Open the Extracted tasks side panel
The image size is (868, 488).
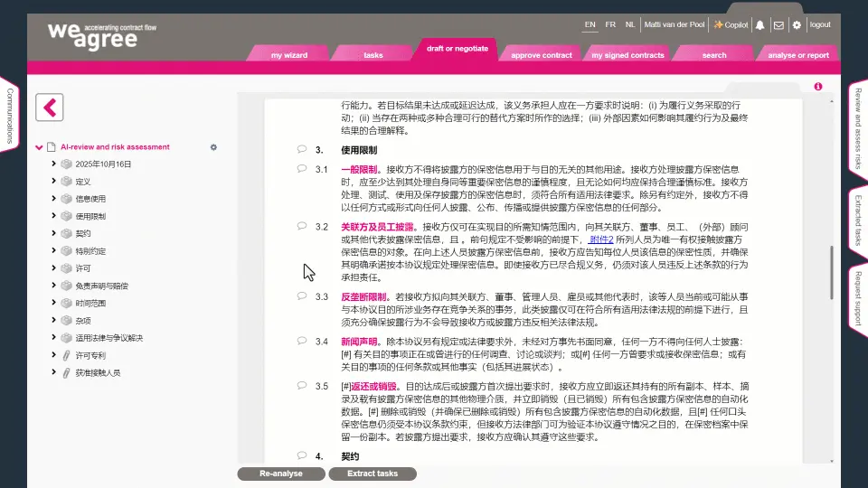click(858, 221)
